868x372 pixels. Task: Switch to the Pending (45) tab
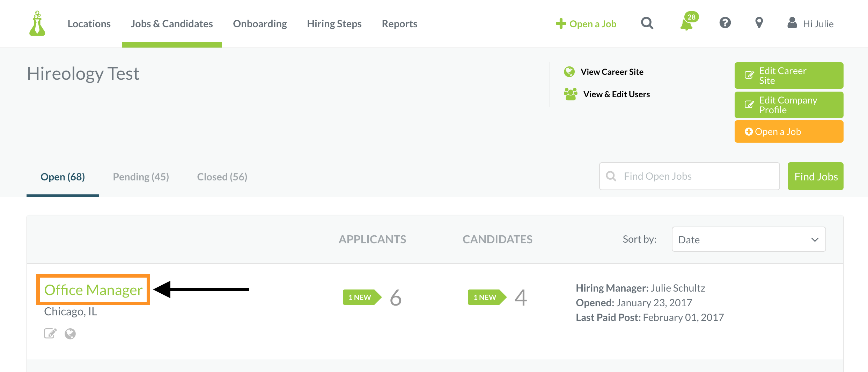(x=141, y=177)
